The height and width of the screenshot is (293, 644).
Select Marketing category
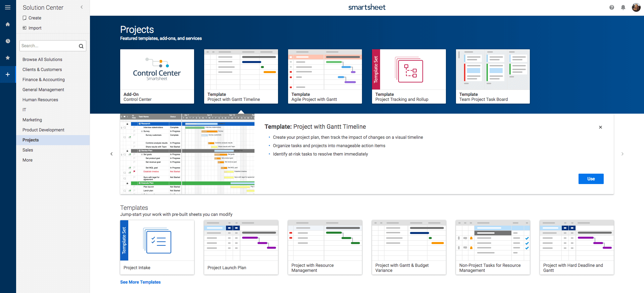pos(32,120)
